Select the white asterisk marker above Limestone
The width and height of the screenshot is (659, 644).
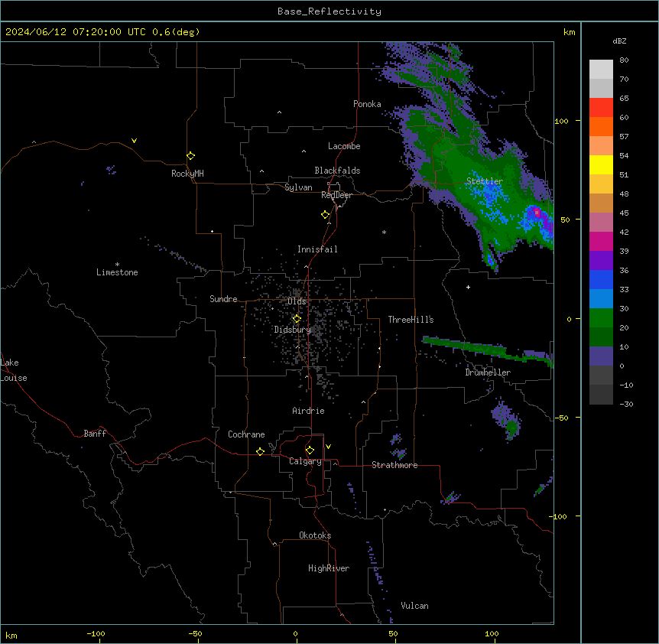click(117, 265)
